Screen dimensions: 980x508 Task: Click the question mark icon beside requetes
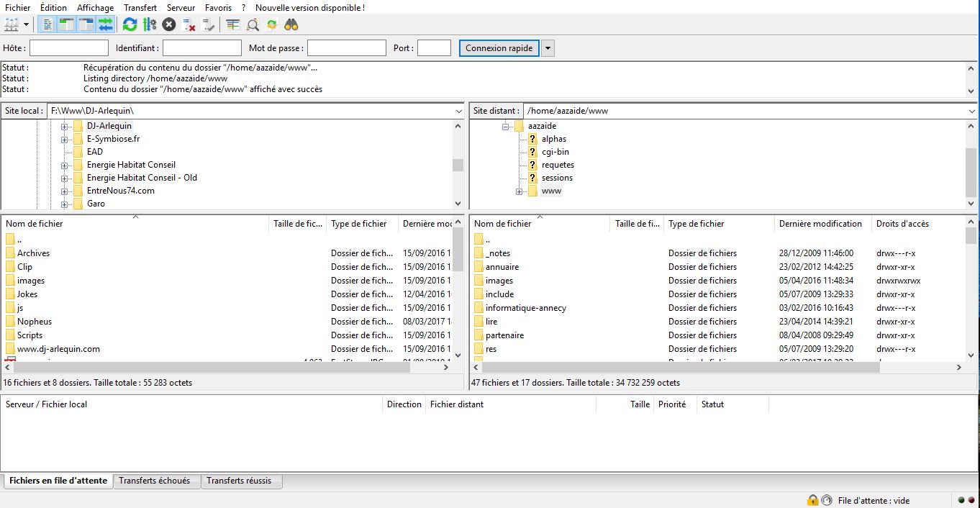coord(532,165)
